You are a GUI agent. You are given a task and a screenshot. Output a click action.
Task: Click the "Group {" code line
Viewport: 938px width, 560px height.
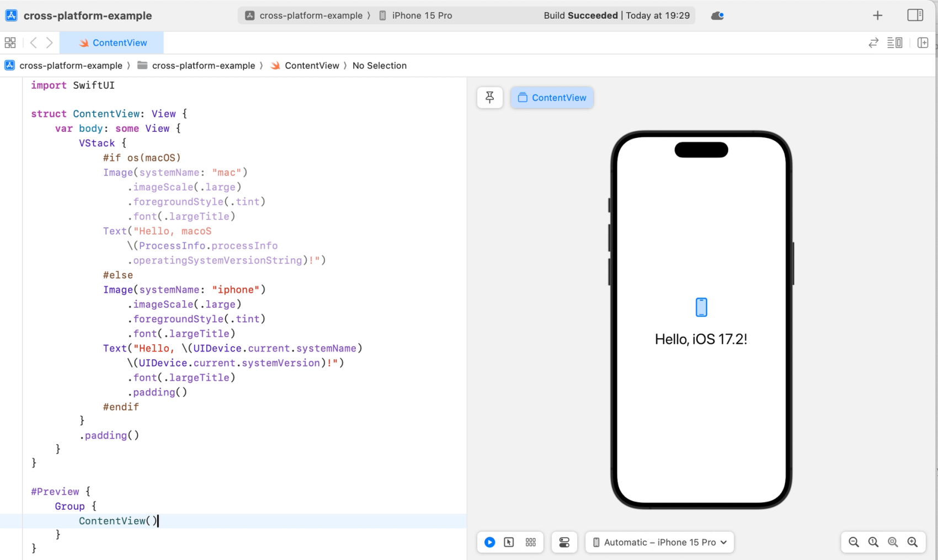76,506
